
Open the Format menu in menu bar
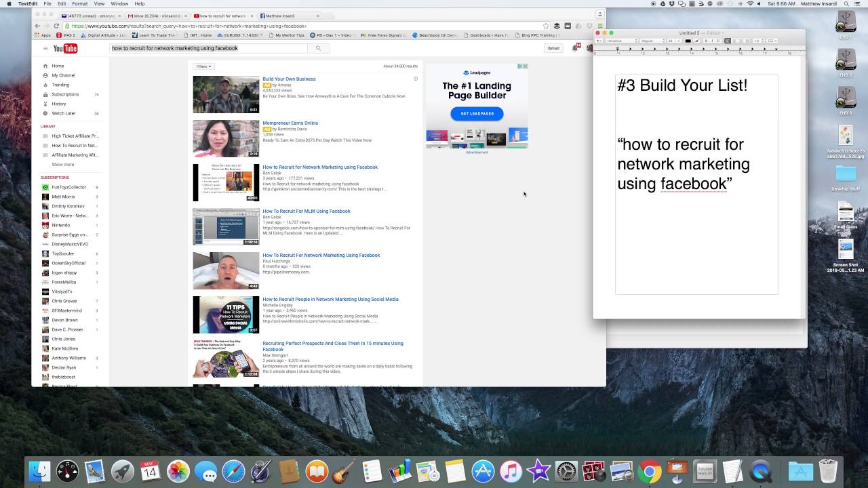coord(80,3)
